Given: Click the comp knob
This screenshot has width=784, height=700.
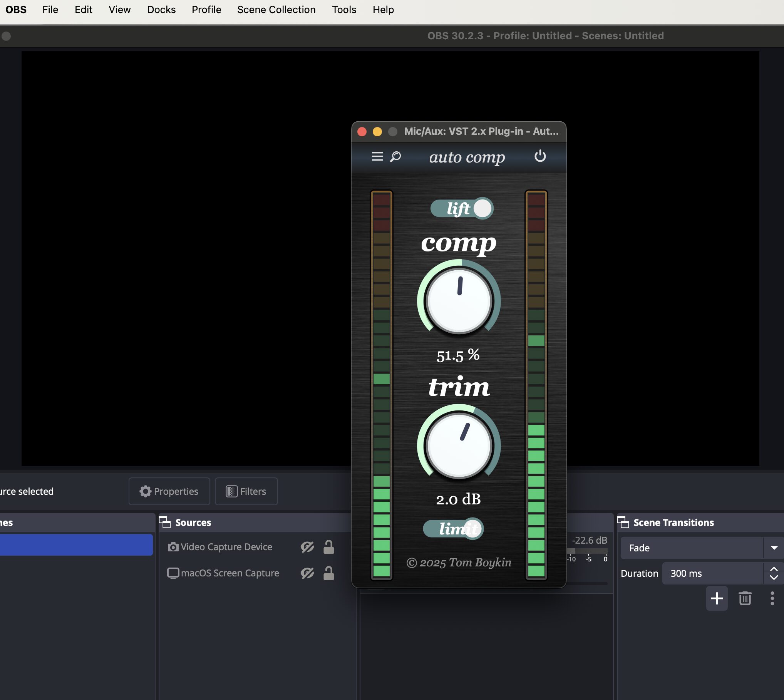Looking at the screenshot, I should coord(459,300).
